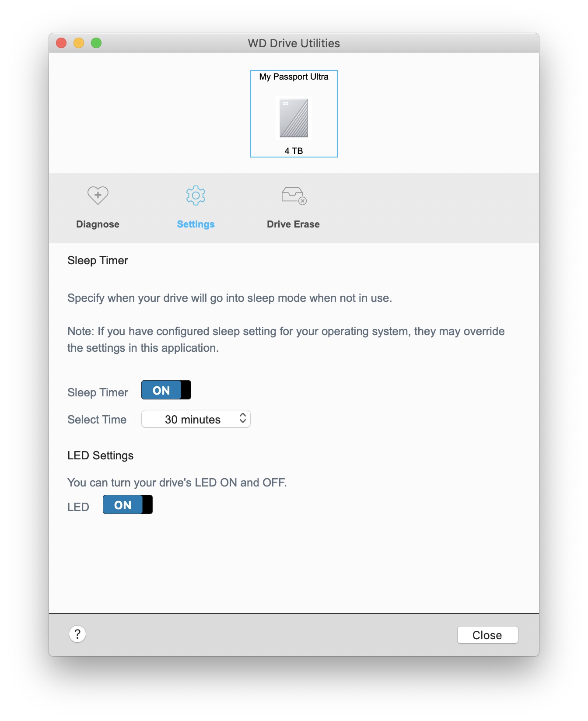Select the My Passport Ultra drive thumbnail

coord(294,114)
